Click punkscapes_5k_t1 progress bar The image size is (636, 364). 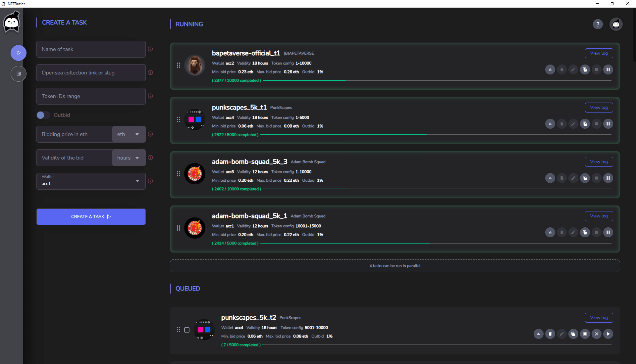(x=436, y=135)
